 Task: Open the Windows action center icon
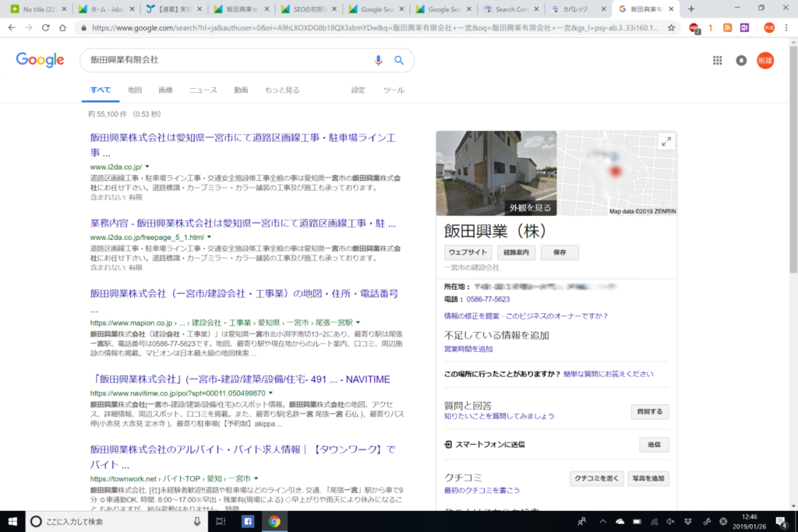click(781, 521)
